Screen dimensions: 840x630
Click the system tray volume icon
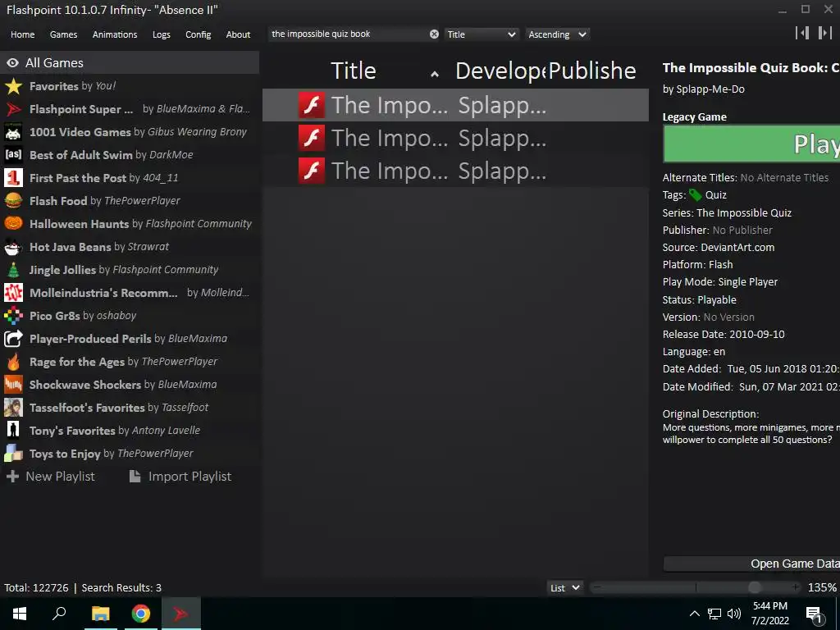tap(734, 614)
